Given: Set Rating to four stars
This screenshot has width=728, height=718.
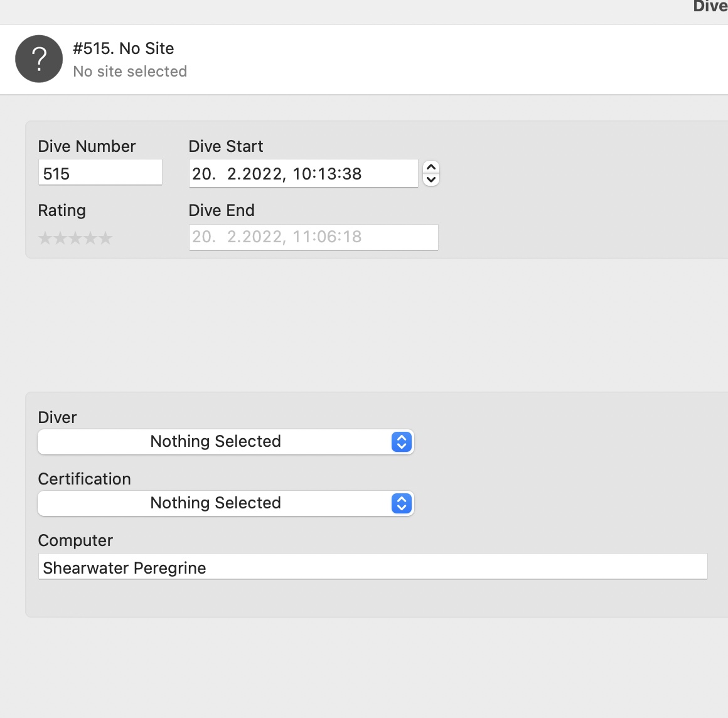Looking at the screenshot, I should (90, 238).
